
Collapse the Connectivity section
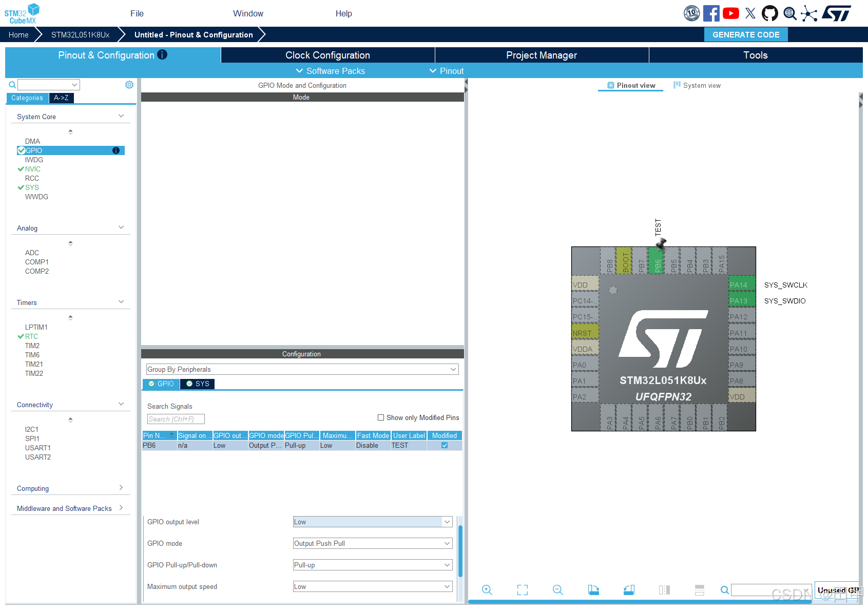click(x=121, y=404)
